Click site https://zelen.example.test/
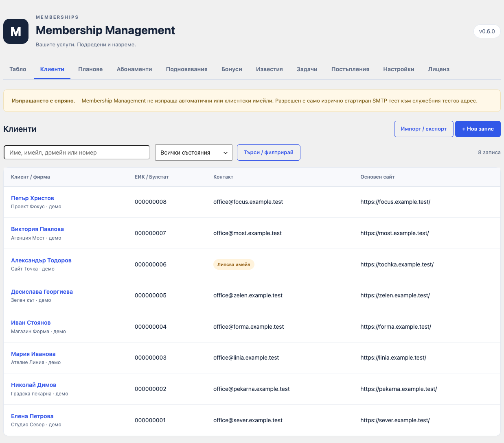 click(x=395, y=295)
